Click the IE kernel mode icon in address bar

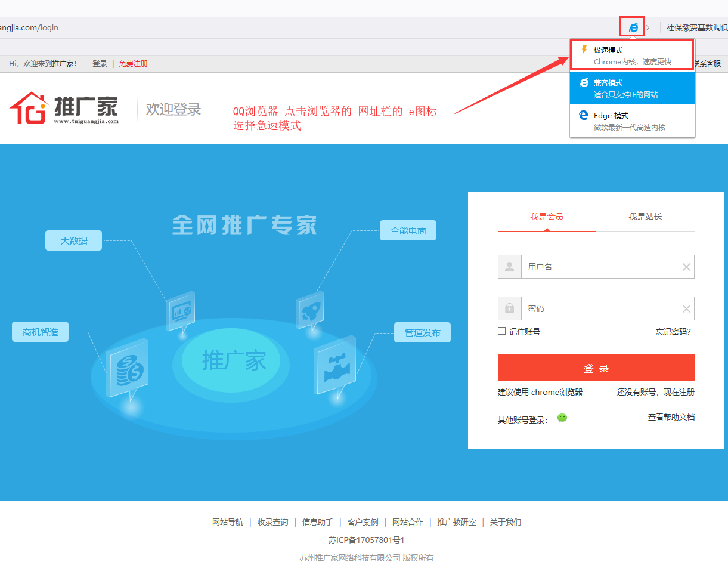633,27
